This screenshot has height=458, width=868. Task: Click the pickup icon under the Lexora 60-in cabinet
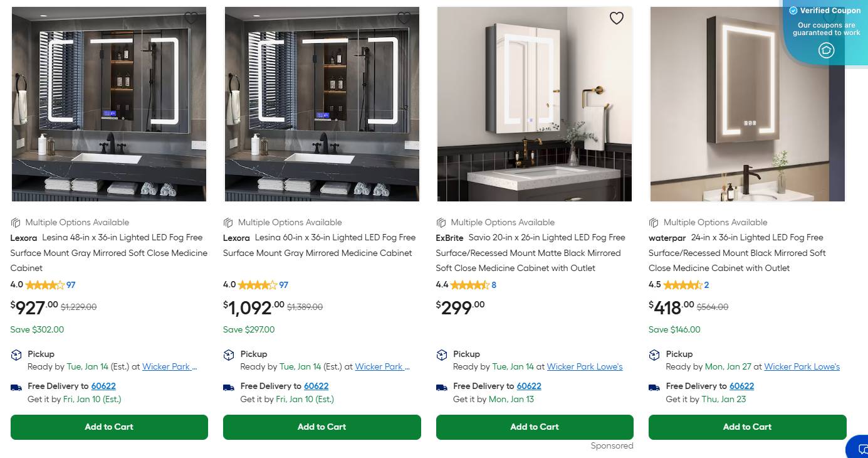pyautogui.click(x=228, y=354)
